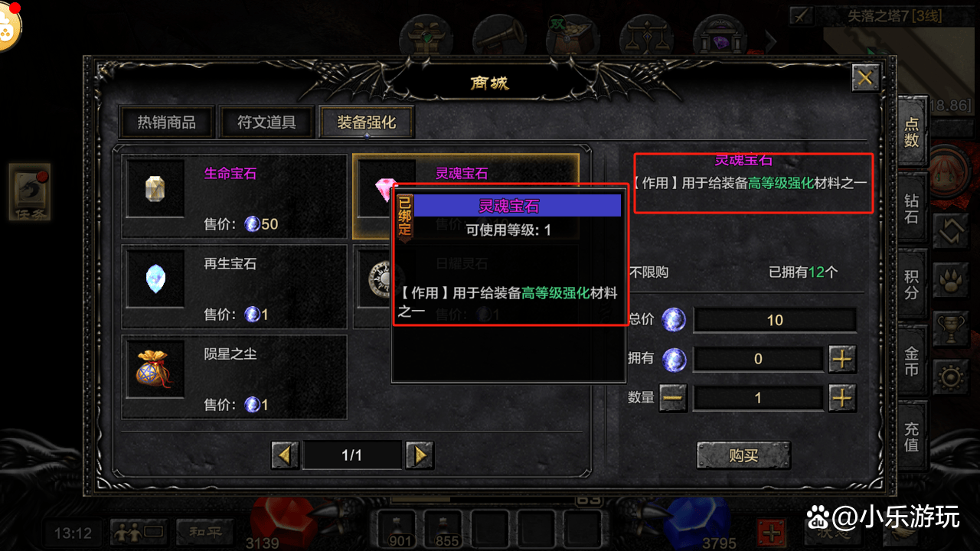Open the 任务 quest icon on left
Image resolution: width=980 pixels, height=551 pixels.
coord(30,192)
